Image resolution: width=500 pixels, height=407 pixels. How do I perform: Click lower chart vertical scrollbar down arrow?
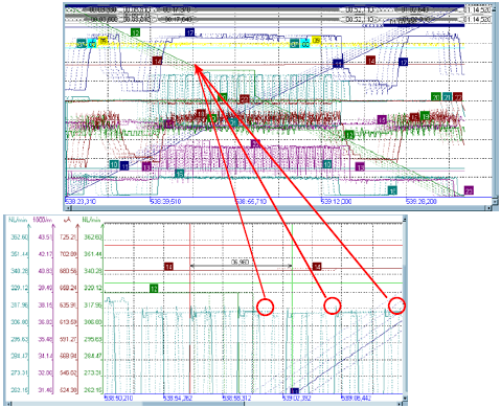(405, 398)
